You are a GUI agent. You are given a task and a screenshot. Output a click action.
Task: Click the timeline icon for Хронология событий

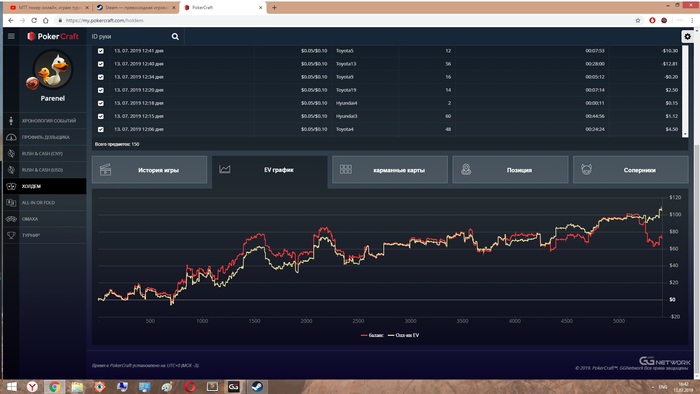[x=11, y=120]
